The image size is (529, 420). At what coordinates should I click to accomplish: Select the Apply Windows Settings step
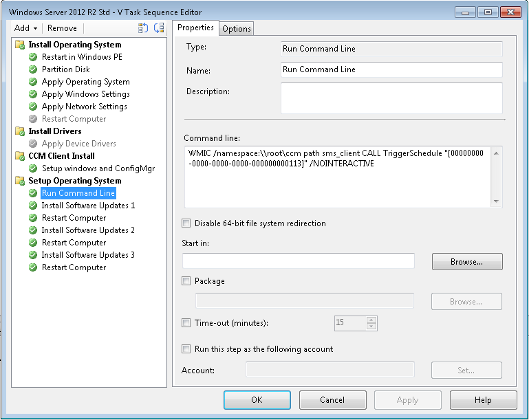coord(86,94)
